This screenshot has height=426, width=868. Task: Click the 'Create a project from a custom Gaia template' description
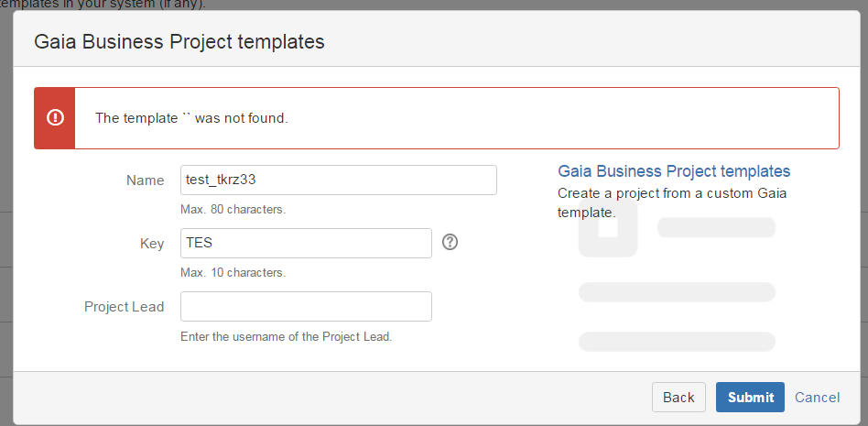point(672,202)
